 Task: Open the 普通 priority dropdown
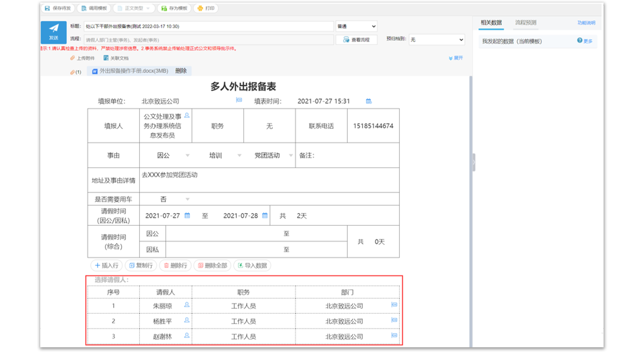coord(356,26)
